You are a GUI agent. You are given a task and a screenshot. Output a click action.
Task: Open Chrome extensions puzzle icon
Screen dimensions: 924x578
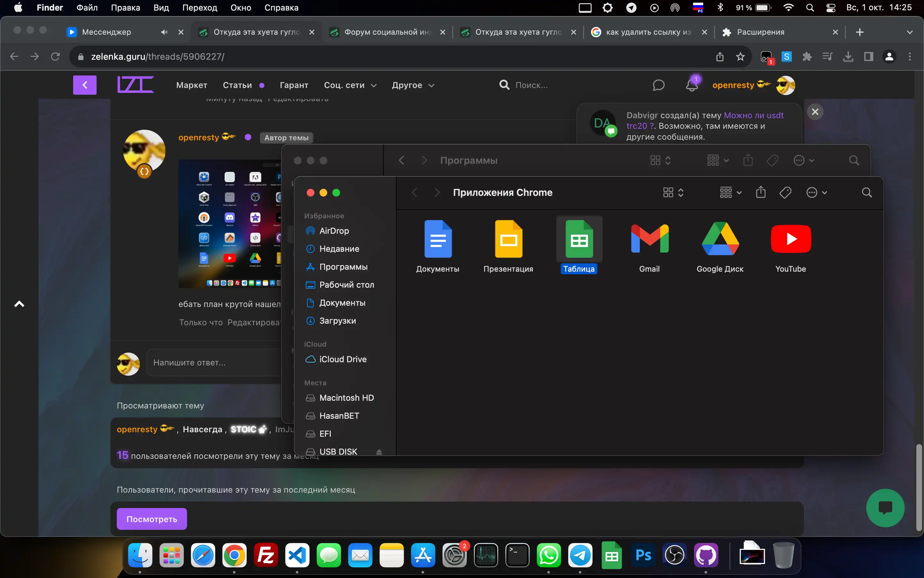tap(807, 57)
